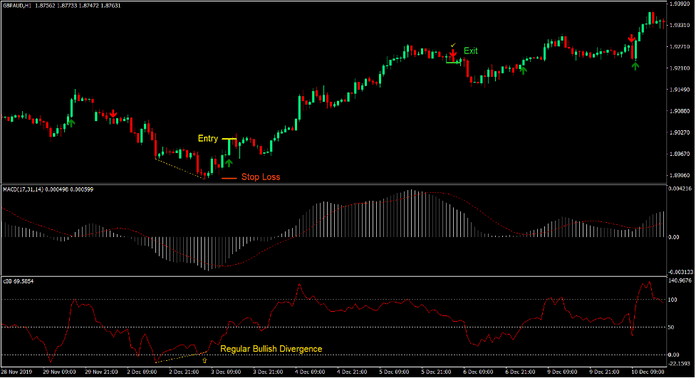Click the green Exit price line
The image size is (696, 378).
point(454,63)
